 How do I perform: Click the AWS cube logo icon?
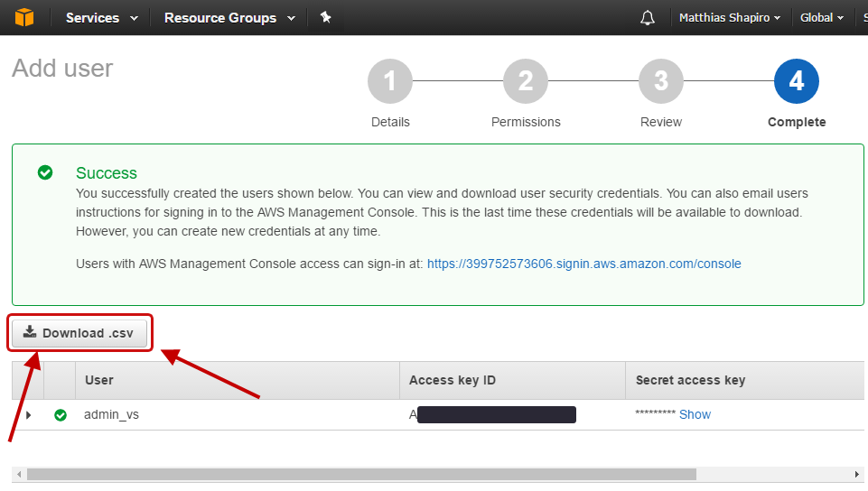coord(24,17)
